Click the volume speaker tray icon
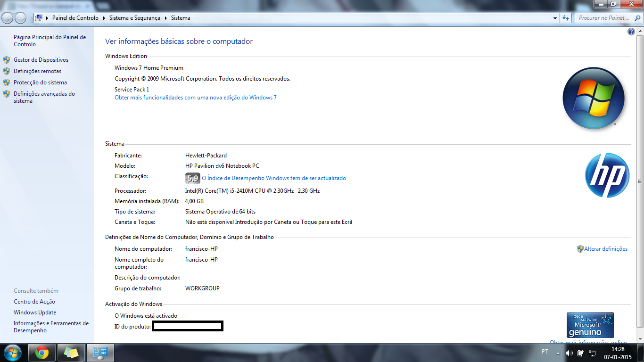 (569, 353)
